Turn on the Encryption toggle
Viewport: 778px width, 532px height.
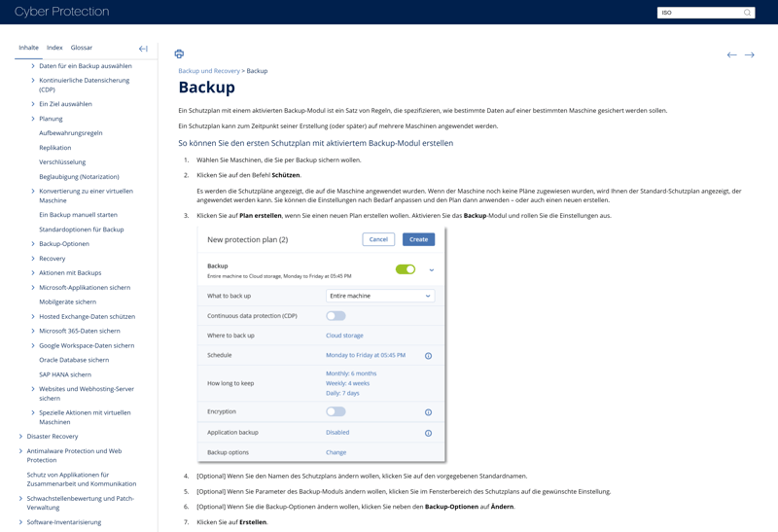pyautogui.click(x=336, y=412)
